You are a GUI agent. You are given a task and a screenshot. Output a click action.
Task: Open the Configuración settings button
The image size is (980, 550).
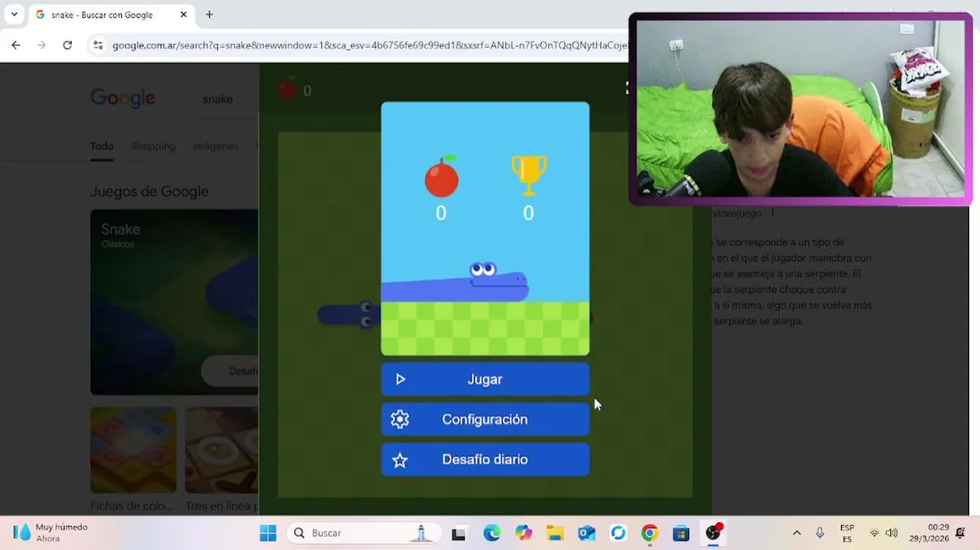[x=485, y=419]
